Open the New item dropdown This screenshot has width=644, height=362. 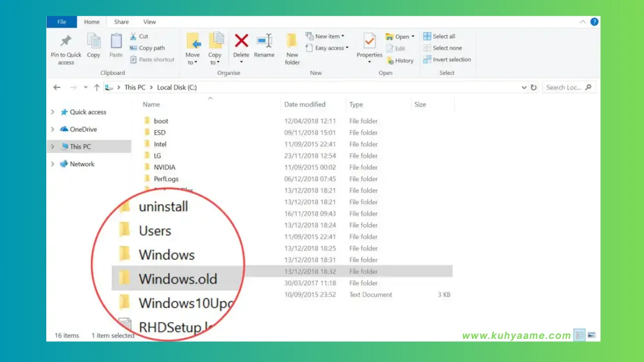point(325,36)
